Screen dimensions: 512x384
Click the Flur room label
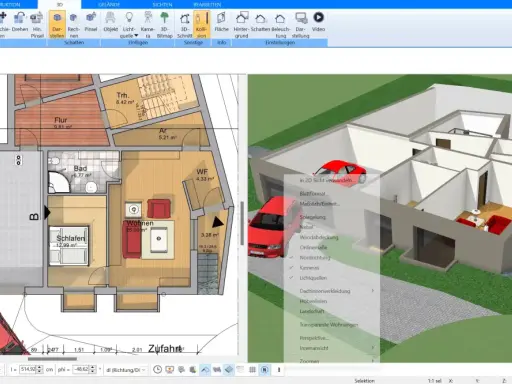click(x=61, y=120)
